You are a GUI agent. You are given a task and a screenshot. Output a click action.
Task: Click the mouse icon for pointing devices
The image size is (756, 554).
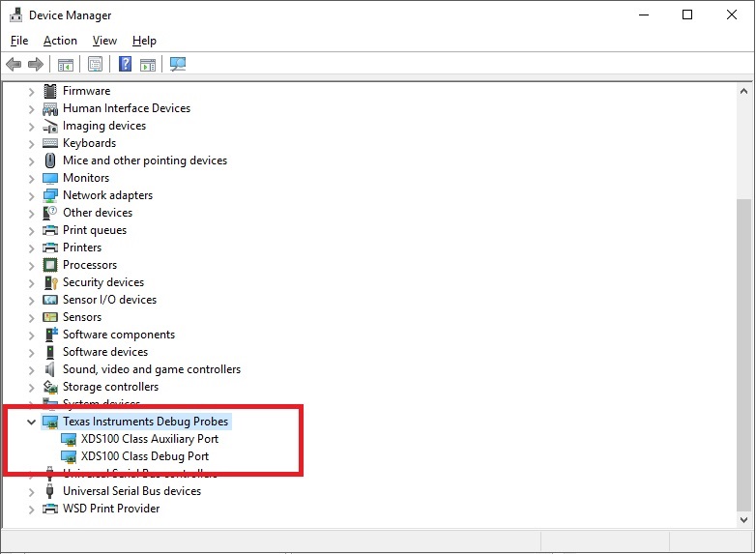(x=50, y=160)
